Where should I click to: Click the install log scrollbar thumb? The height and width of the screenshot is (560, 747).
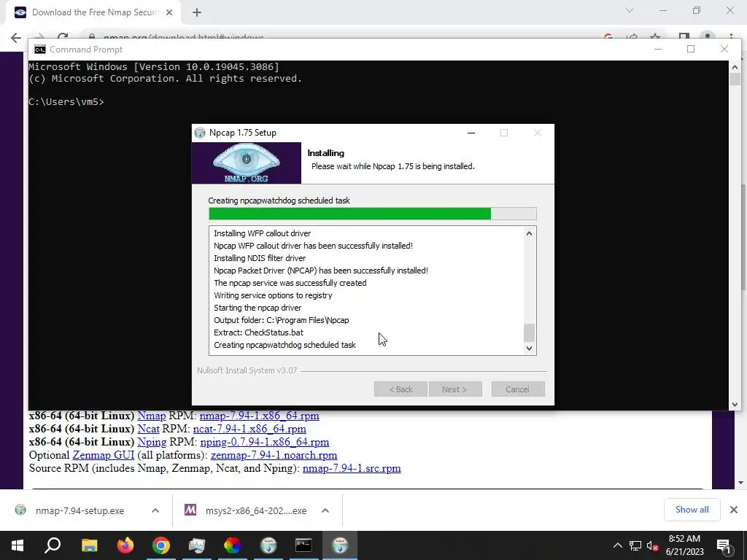tap(529, 332)
